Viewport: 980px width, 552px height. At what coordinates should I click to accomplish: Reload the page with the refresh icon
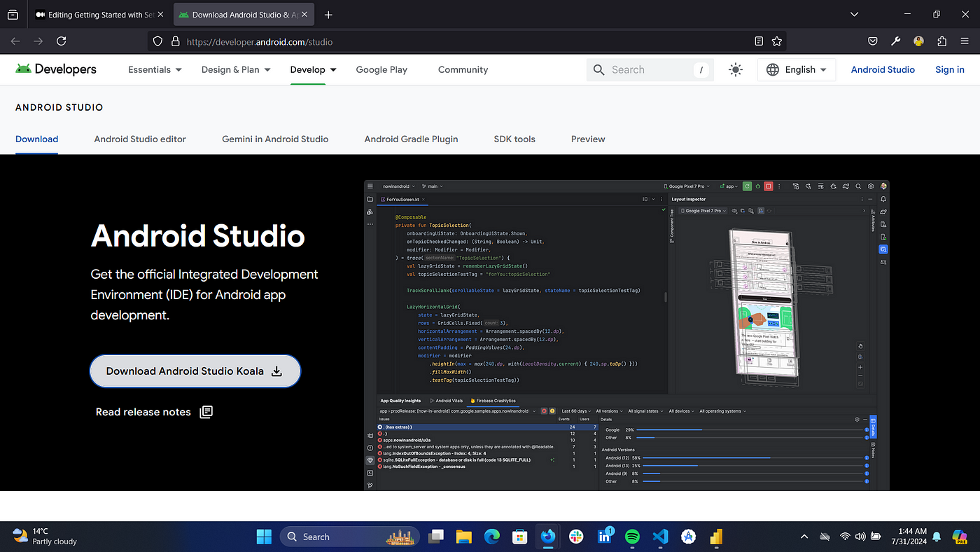(x=61, y=41)
